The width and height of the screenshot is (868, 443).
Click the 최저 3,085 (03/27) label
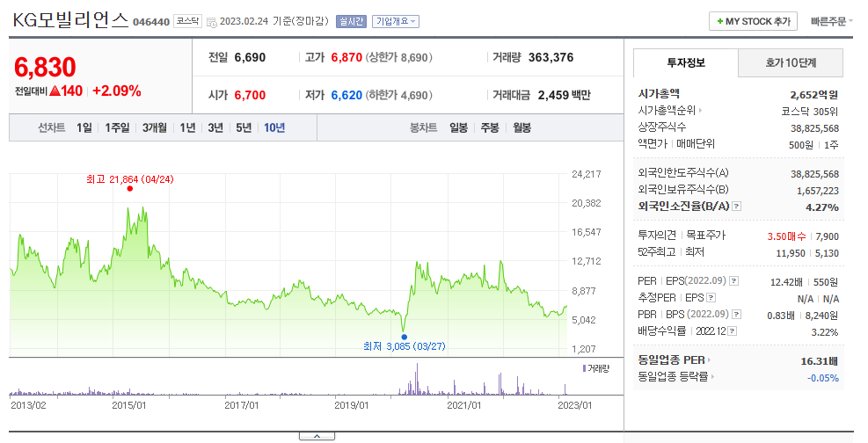(x=405, y=347)
